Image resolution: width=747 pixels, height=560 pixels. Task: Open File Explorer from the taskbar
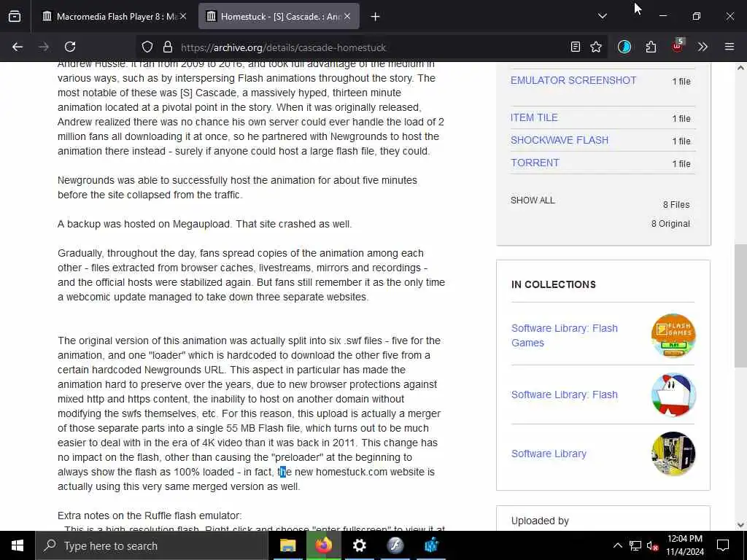[287, 545]
